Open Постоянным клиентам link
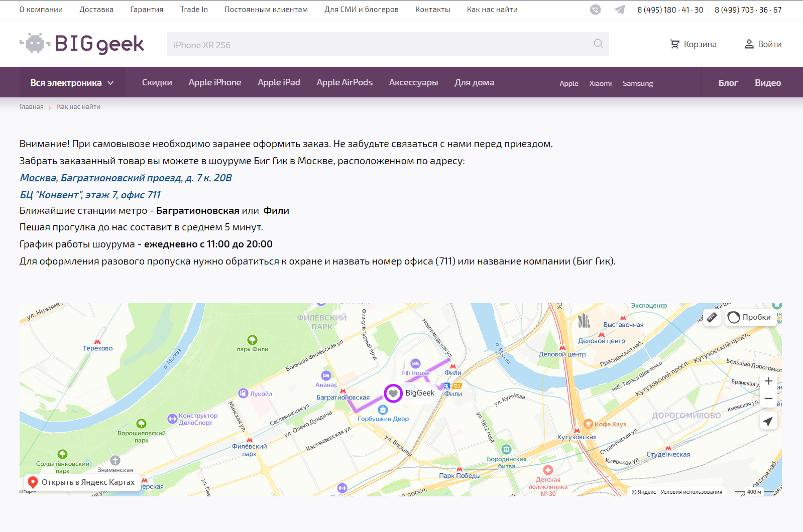This screenshot has width=803, height=532. click(266, 10)
